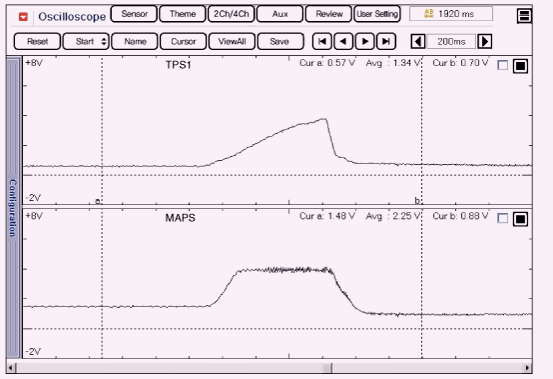Open the Review button

coord(329,14)
